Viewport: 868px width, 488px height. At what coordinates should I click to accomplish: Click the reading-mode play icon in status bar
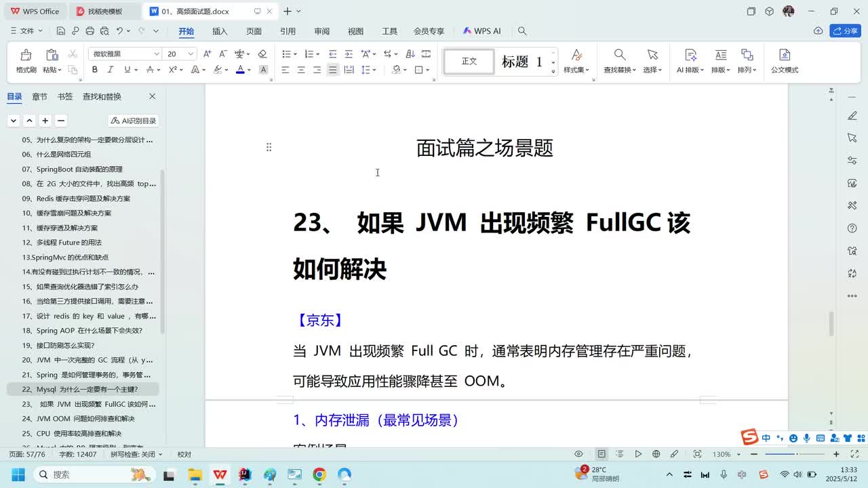click(638, 454)
